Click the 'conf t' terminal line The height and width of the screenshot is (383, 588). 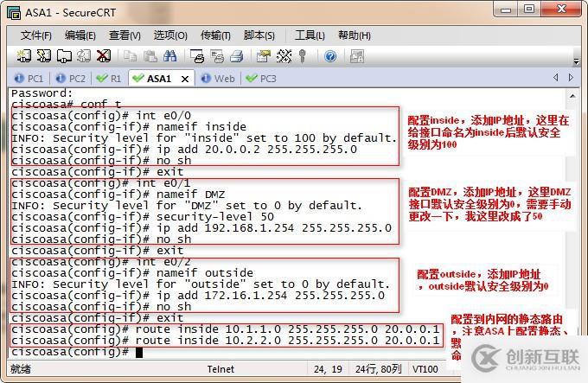[67, 104]
